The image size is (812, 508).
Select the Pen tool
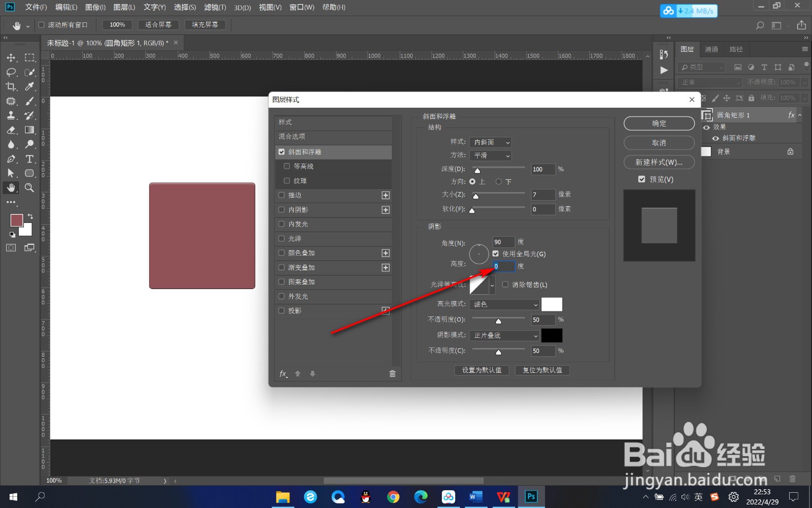(11, 159)
